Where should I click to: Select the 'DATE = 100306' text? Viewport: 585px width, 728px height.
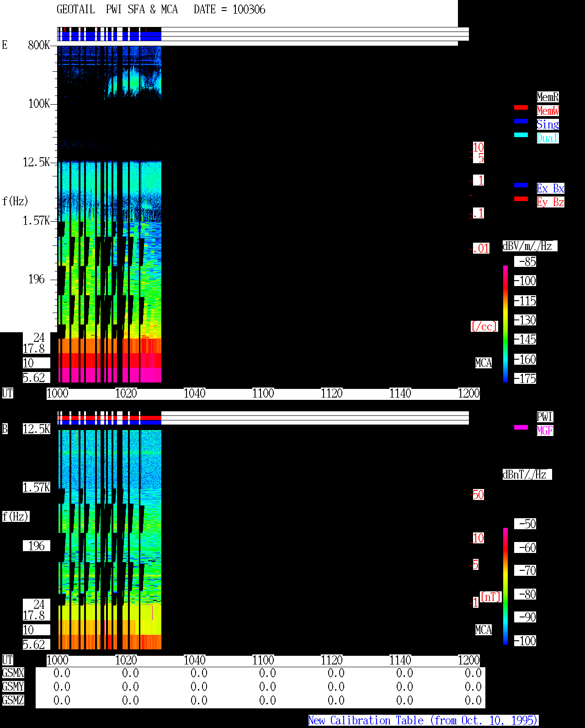tap(229, 10)
